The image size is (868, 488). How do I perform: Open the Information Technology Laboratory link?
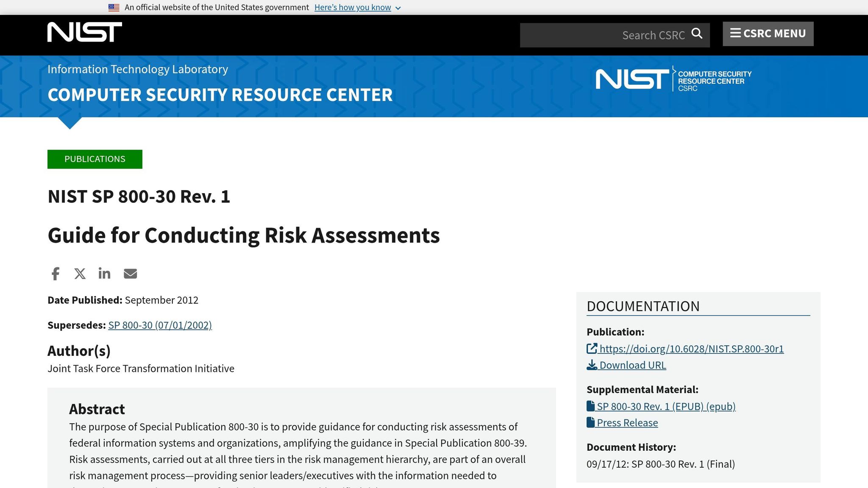click(x=138, y=69)
